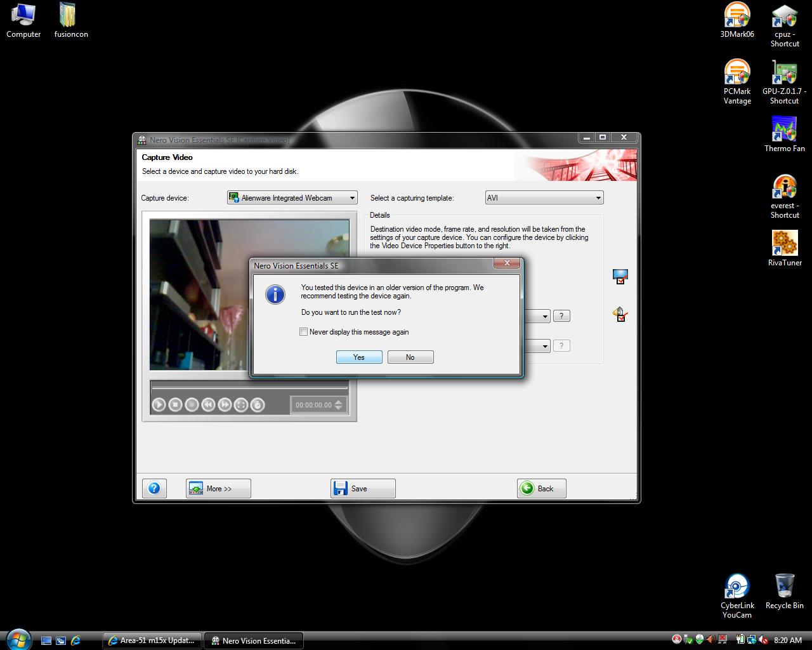Click the stop button in capture preview
812x650 pixels.
point(176,404)
